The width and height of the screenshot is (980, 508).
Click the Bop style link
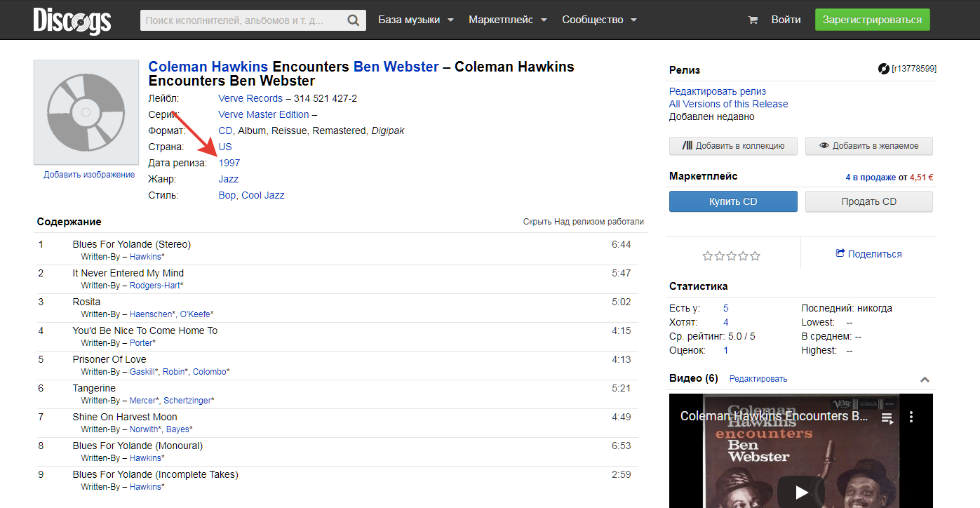(x=227, y=195)
